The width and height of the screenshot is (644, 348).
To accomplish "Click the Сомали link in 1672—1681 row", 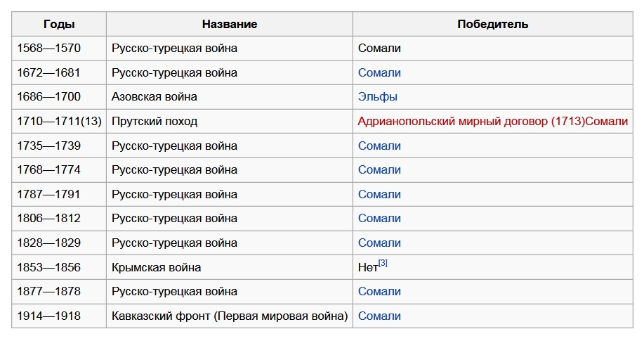I will [x=379, y=72].
